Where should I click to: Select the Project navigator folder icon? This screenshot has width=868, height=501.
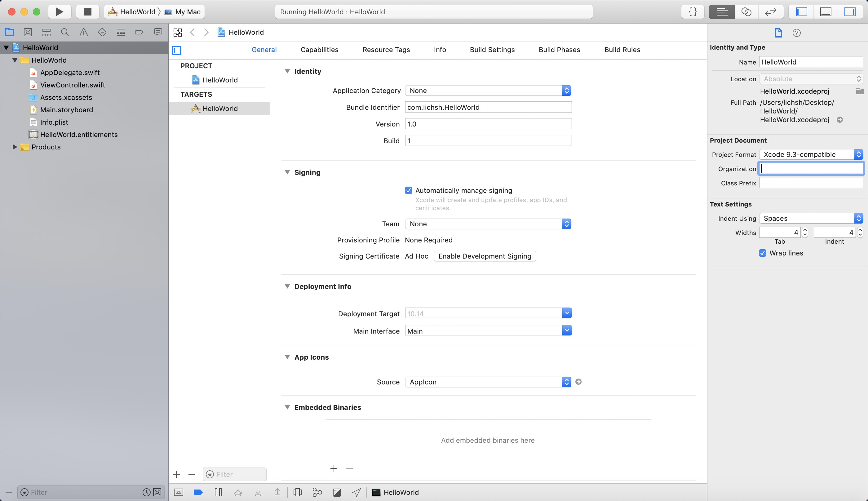pyautogui.click(x=9, y=32)
